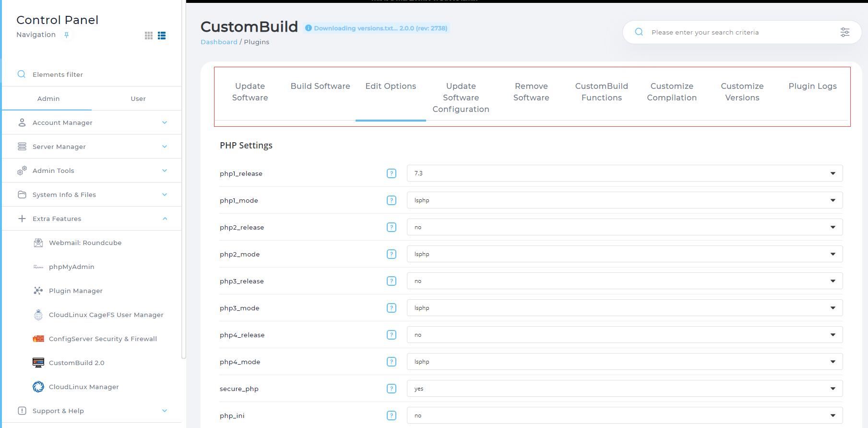Screen dimensions: 868x428
Task: Click the Elements filter search icon
Action: [x=22, y=74]
